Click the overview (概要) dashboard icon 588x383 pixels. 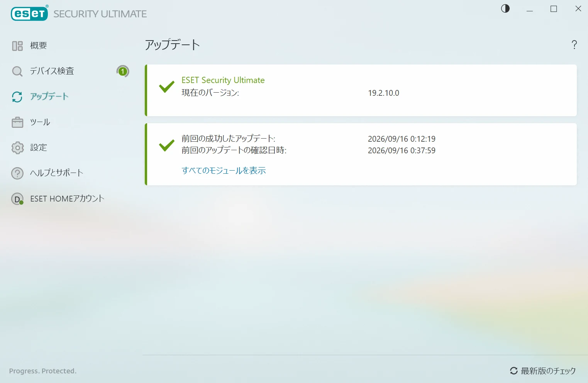[x=17, y=46]
